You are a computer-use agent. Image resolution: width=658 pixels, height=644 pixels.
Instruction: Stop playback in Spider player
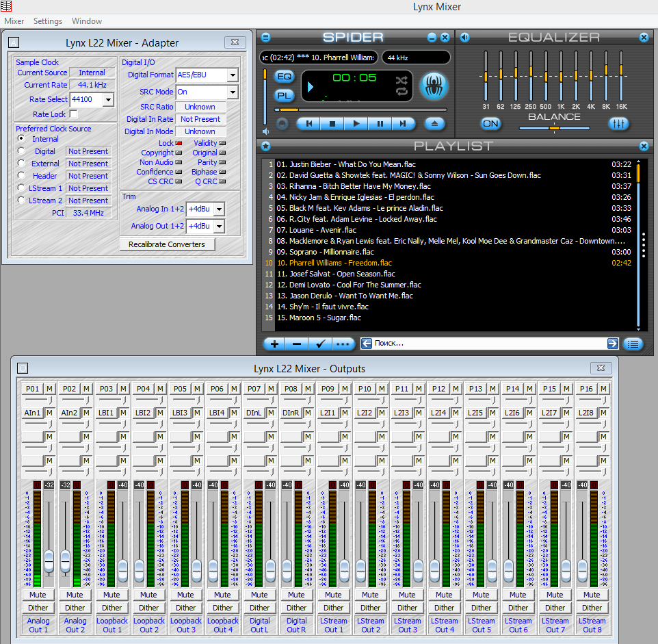tap(332, 124)
